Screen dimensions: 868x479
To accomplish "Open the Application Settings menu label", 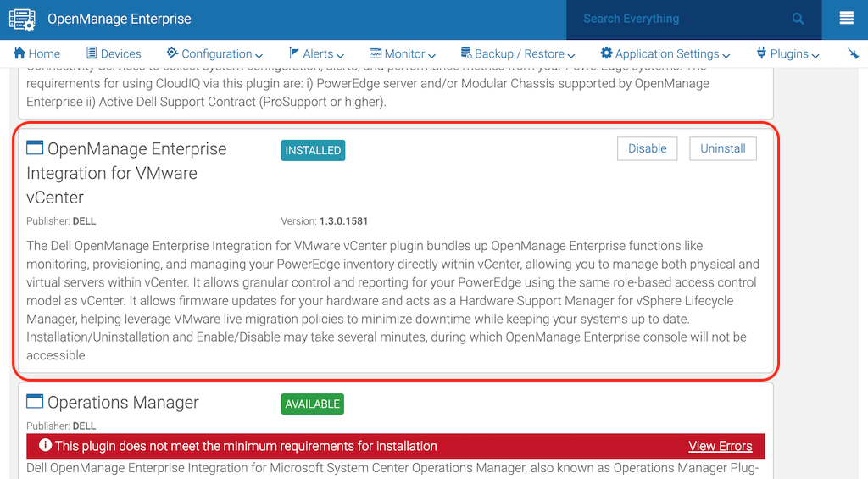I will [x=667, y=53].
